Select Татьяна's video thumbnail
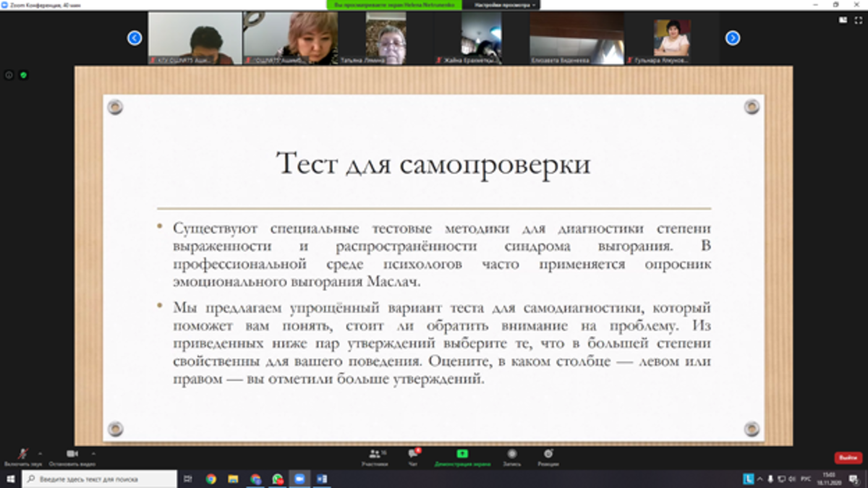This screenshot has width=868, height=488. pyautogui.click(x=386, y=38)
